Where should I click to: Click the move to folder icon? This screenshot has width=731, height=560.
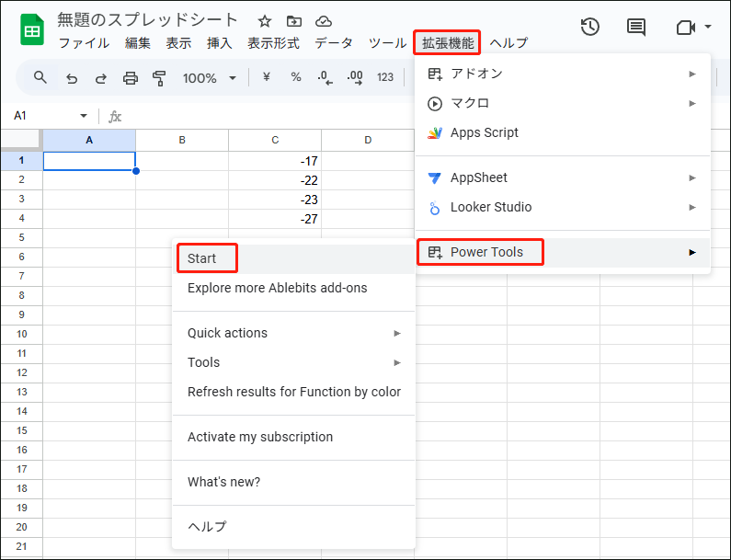pyautogui.click(x=293, y=21)
